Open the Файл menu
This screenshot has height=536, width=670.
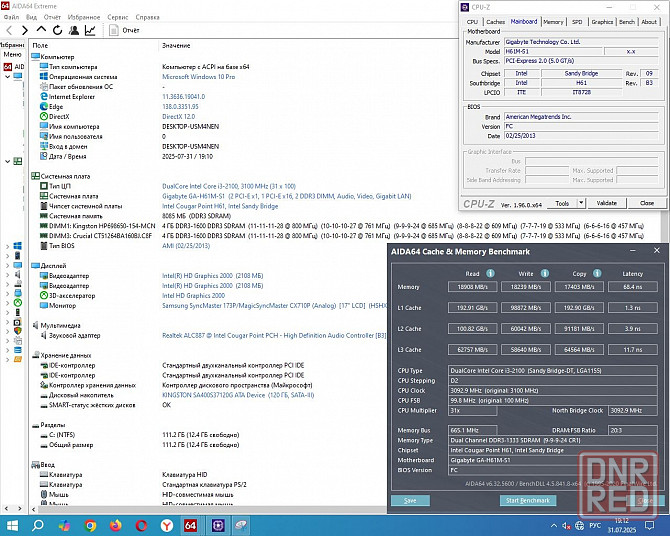pos(11,17)
